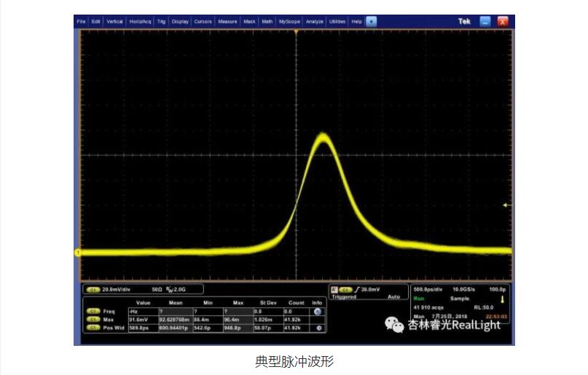Screen dimensions: 588x375
Task: Click the 2.0G bandwidth readout
Action: pos(179,290)
